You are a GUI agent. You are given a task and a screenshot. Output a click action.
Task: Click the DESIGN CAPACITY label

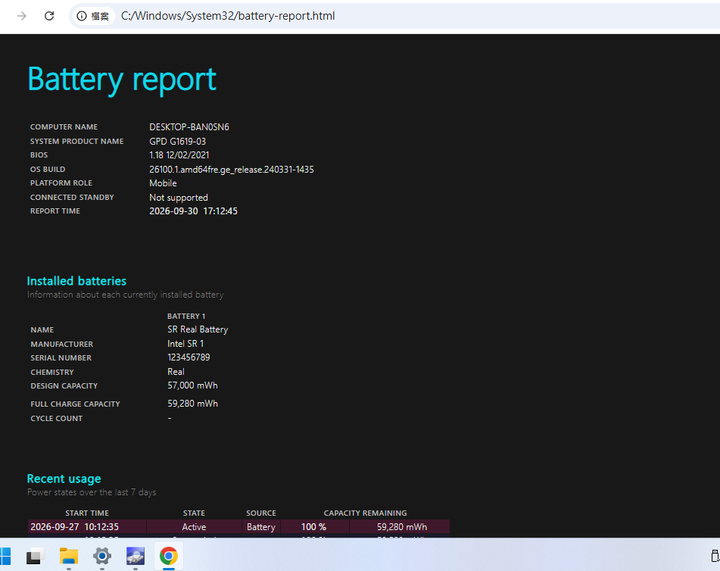coord(64,386)
